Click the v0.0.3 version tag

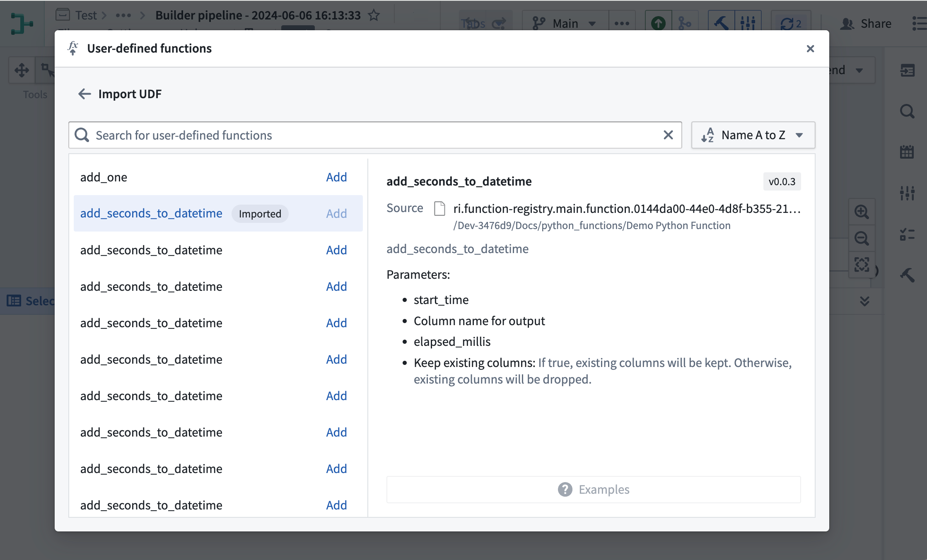782,181
